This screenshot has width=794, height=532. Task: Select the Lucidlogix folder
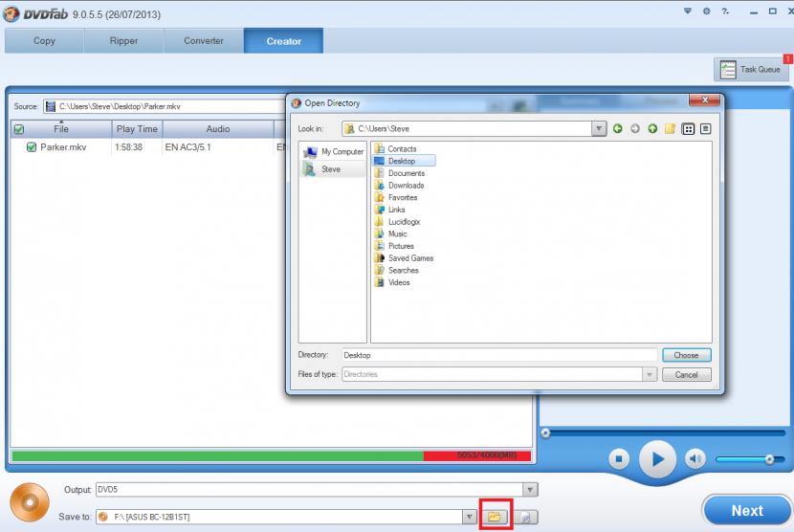click(398, 222)
